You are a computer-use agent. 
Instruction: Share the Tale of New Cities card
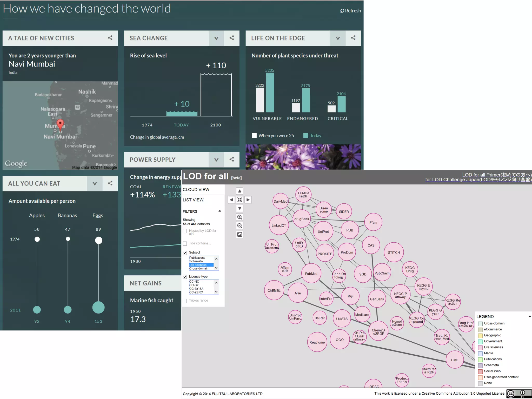coord(110,38)
